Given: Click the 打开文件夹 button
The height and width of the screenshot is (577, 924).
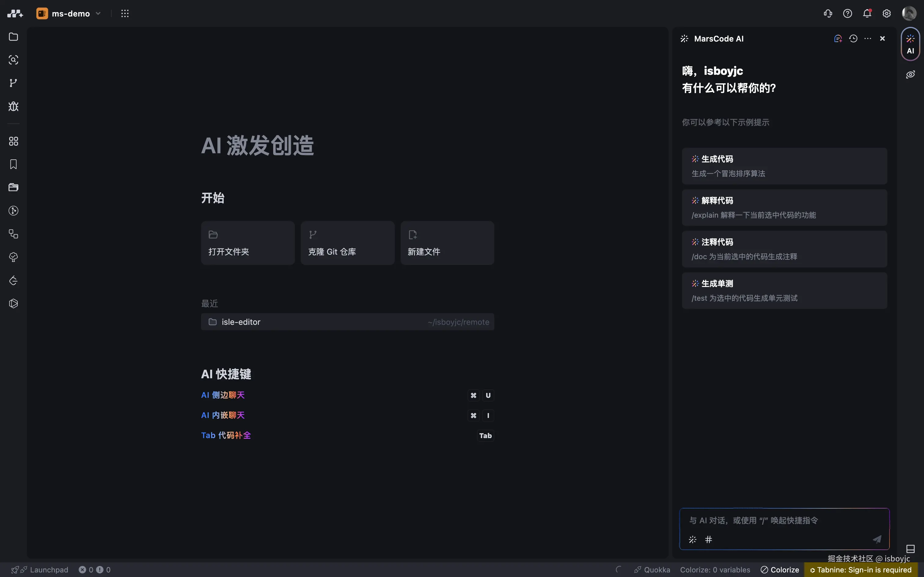Looking at the screenshot, I should click(248, 243).
